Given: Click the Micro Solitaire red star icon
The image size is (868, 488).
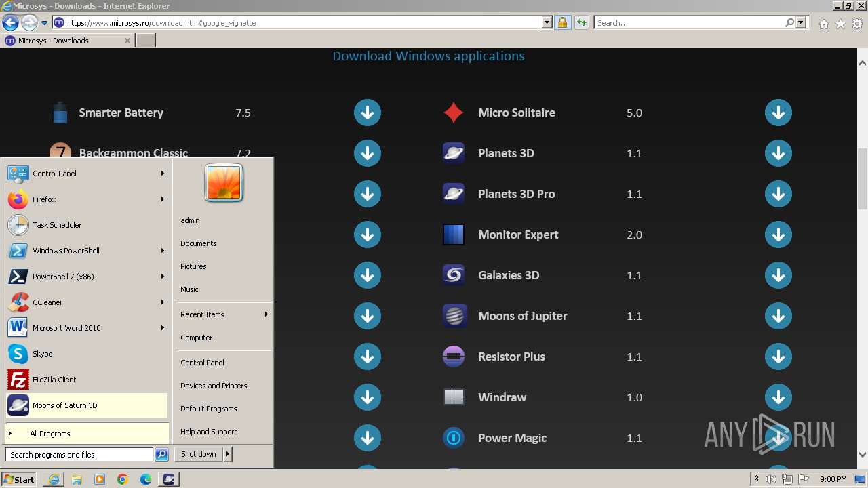Looking at the screenshot, I should pos(454,113).
